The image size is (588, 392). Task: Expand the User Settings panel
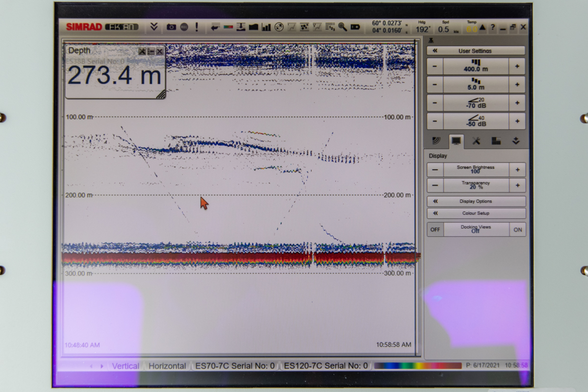[476, 50]
